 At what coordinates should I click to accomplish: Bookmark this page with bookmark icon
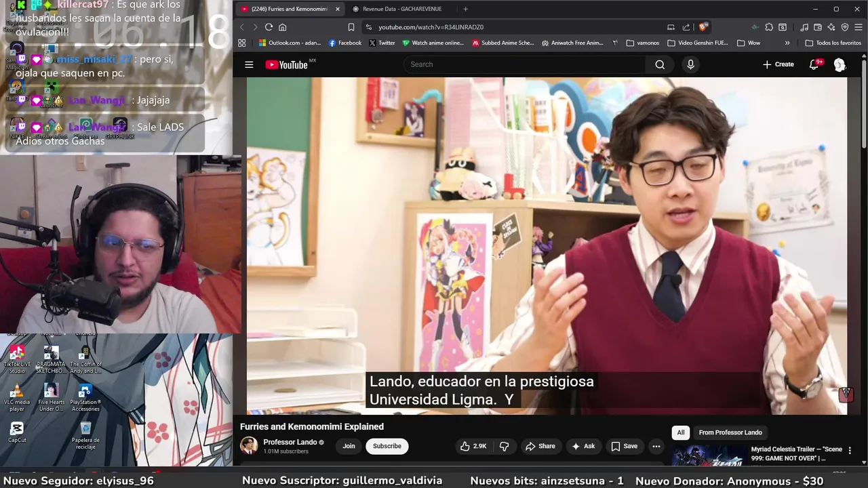click(351, 27)
